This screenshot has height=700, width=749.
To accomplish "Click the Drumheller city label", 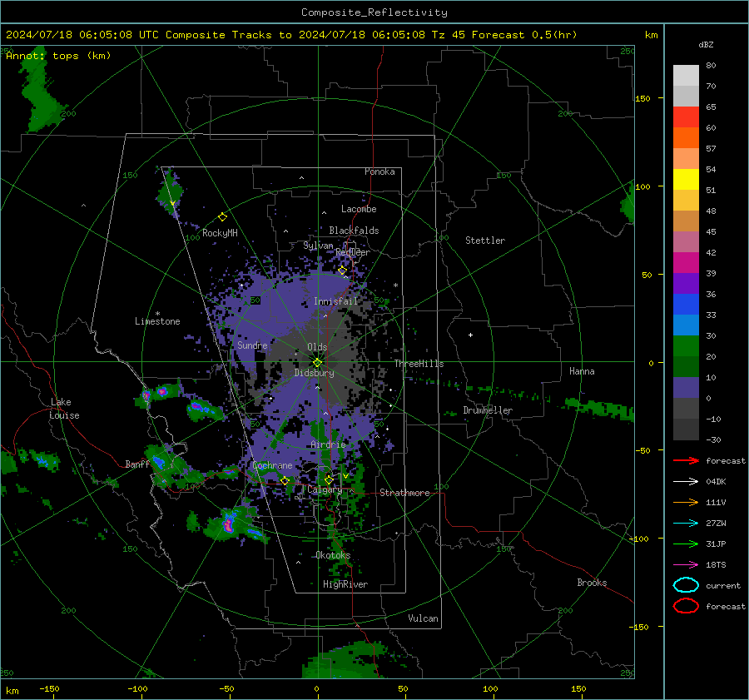I will [x=488, y=410].
